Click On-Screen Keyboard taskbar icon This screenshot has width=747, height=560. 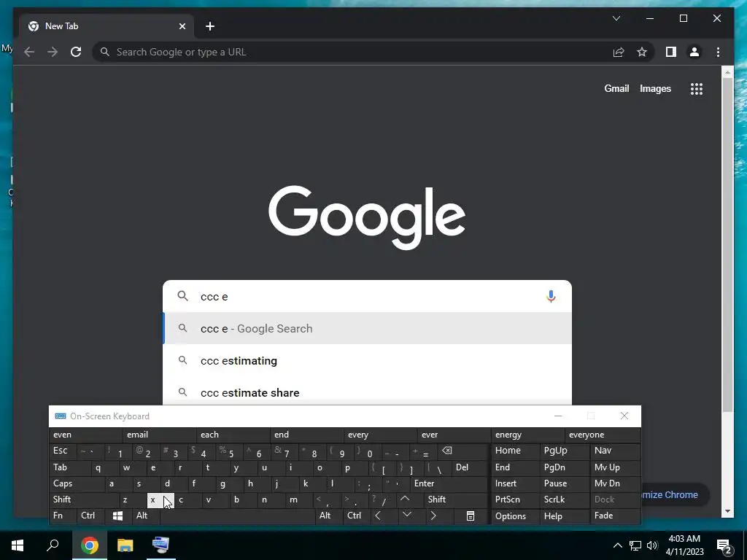160,545
